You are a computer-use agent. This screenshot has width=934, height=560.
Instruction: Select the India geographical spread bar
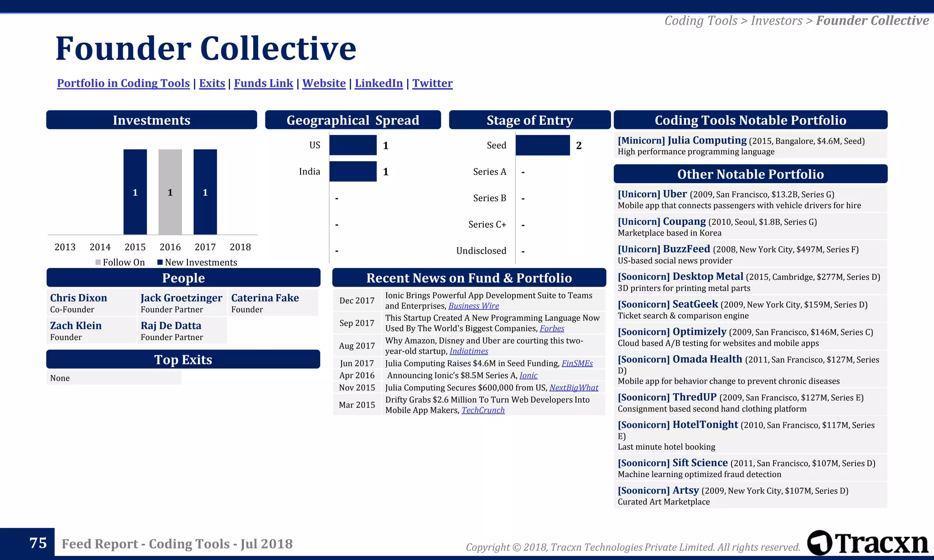coord(353,171)
